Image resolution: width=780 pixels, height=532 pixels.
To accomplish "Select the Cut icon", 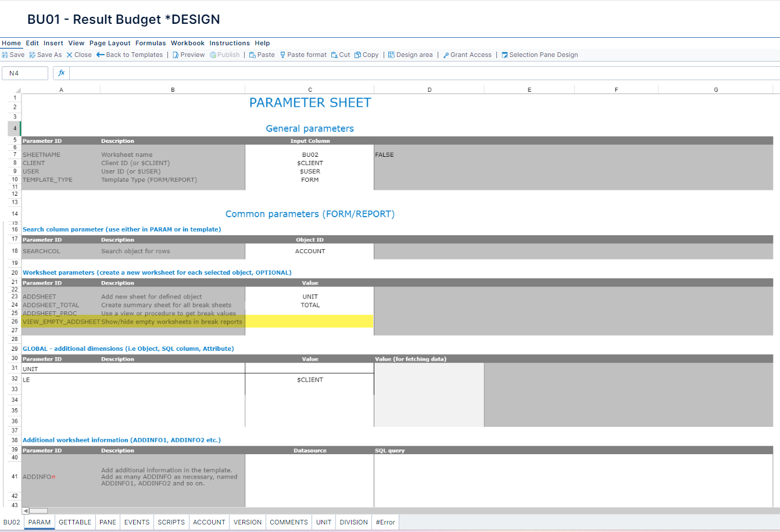I will pos(340,54).
